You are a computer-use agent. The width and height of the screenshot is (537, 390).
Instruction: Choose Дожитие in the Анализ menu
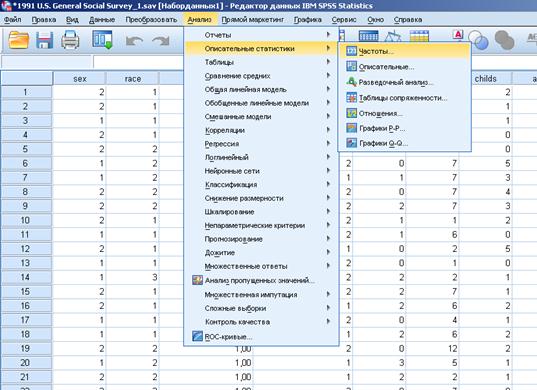[261, 253]
